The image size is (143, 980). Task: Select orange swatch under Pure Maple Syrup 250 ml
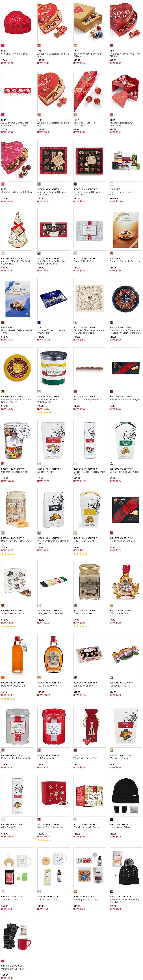pos(3,678)
